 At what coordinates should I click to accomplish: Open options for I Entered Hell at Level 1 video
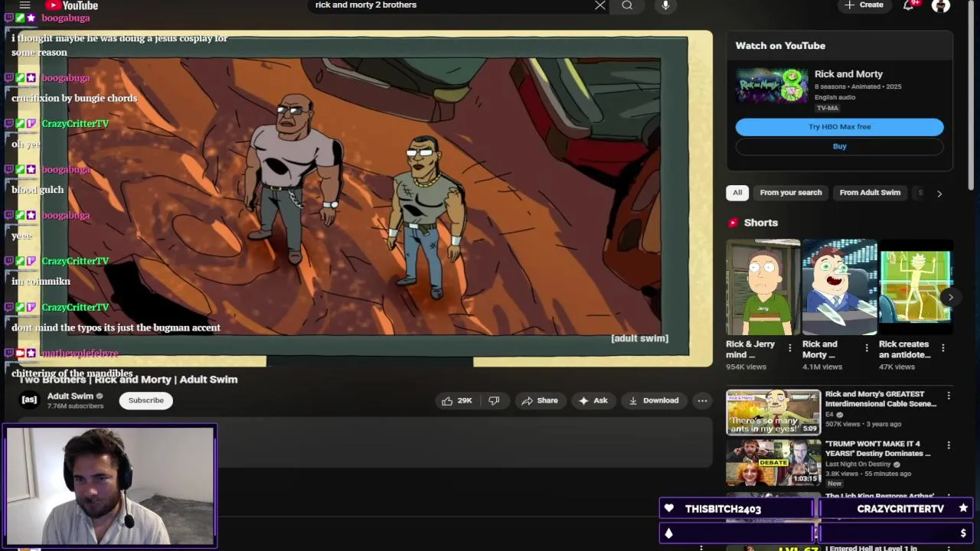949,547
